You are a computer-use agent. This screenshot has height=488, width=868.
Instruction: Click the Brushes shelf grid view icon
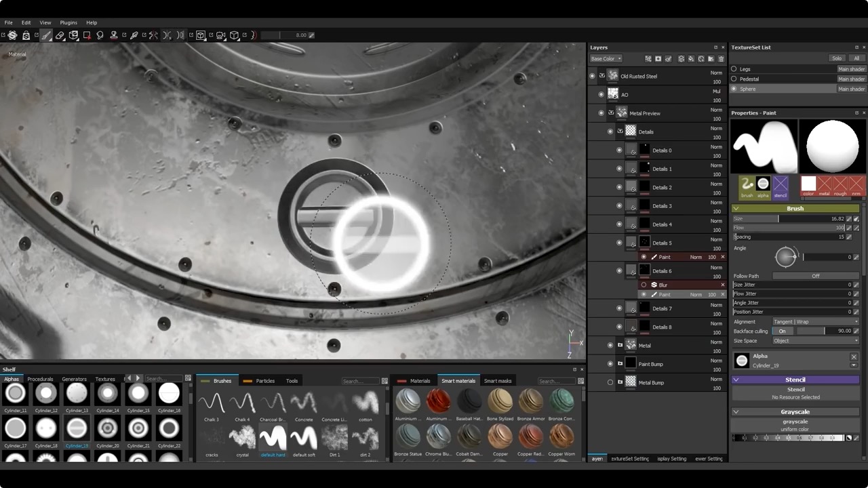tap(384, 381)
